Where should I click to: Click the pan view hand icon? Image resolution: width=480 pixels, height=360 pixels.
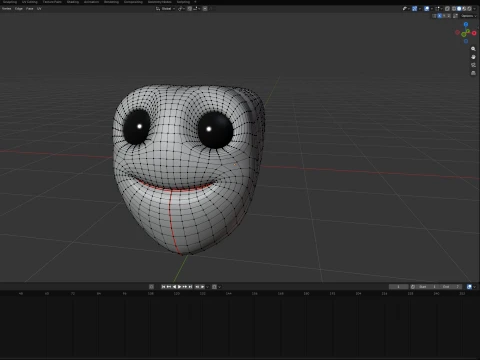pyautogui.click(x=473, y=57)
